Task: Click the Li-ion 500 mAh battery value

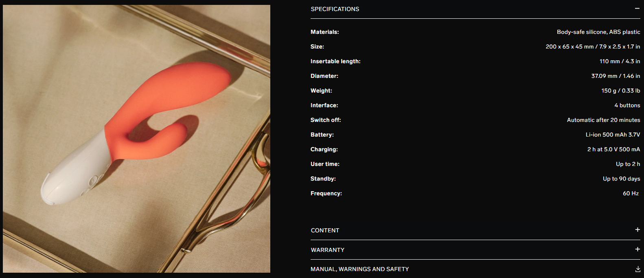Action: pyautogui.click(x=613, y=135)
